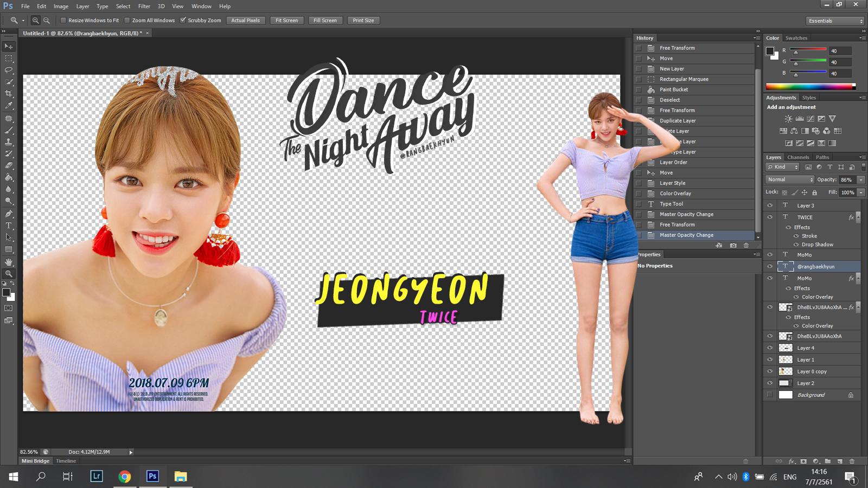This screenshot has width=868, height=488.
Task: Open the Image menu
Action: pos(61,6)
